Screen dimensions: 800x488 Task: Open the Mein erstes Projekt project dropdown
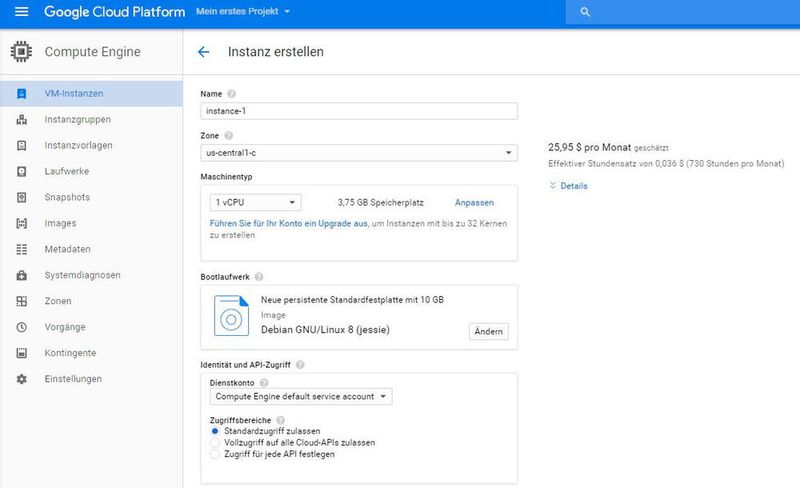tap(243, 11)
